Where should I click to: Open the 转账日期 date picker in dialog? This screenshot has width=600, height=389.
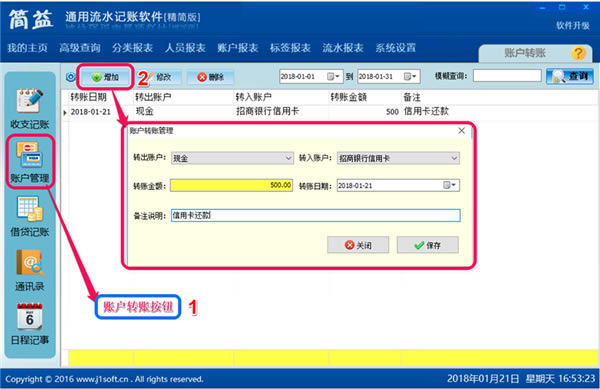449,185
